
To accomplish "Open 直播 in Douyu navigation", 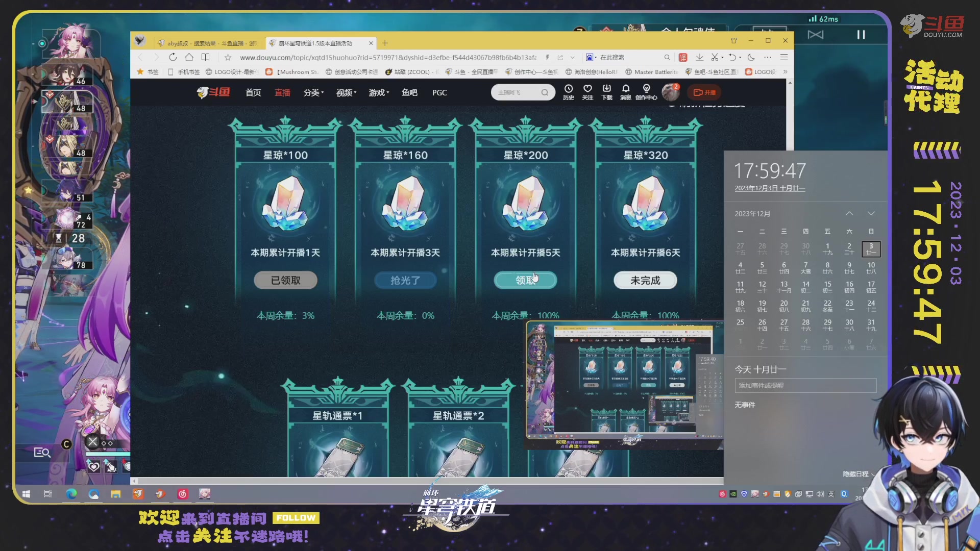I will click(282, 92).
